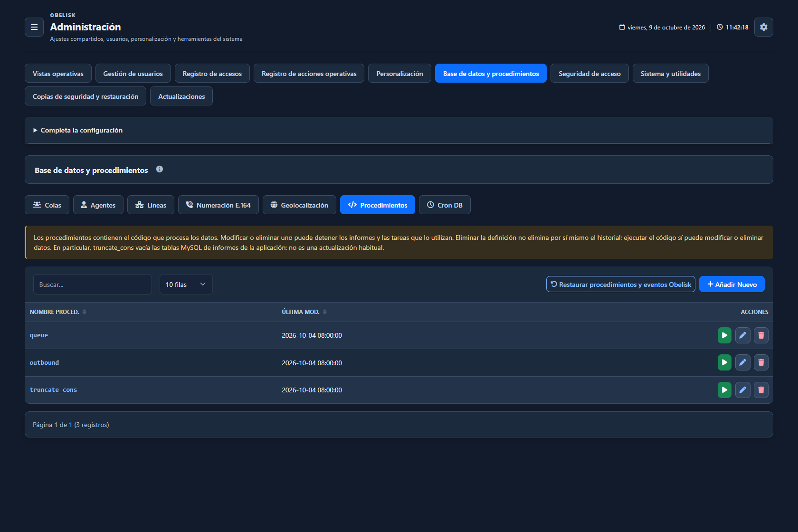
Task: Focus the Buscar search field
Action: point(93,285)
